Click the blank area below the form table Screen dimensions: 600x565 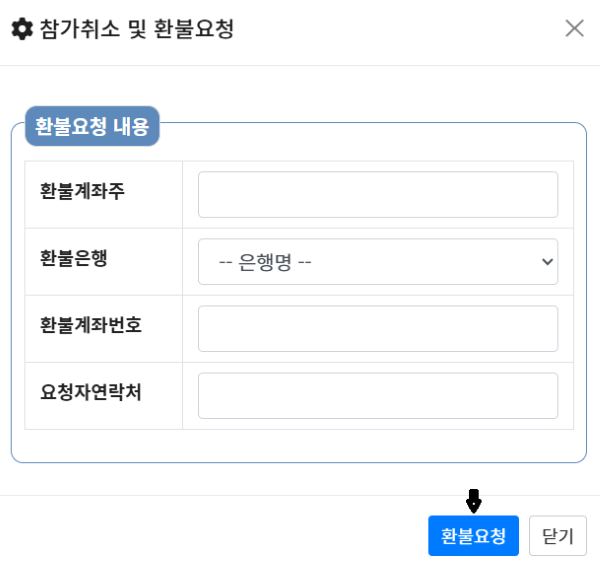[298, 446]
